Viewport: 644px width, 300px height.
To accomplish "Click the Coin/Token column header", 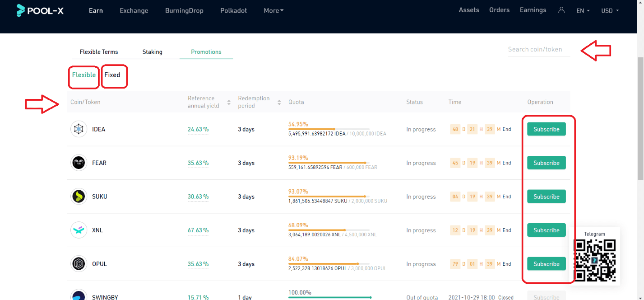I will (x=85, y=102).
